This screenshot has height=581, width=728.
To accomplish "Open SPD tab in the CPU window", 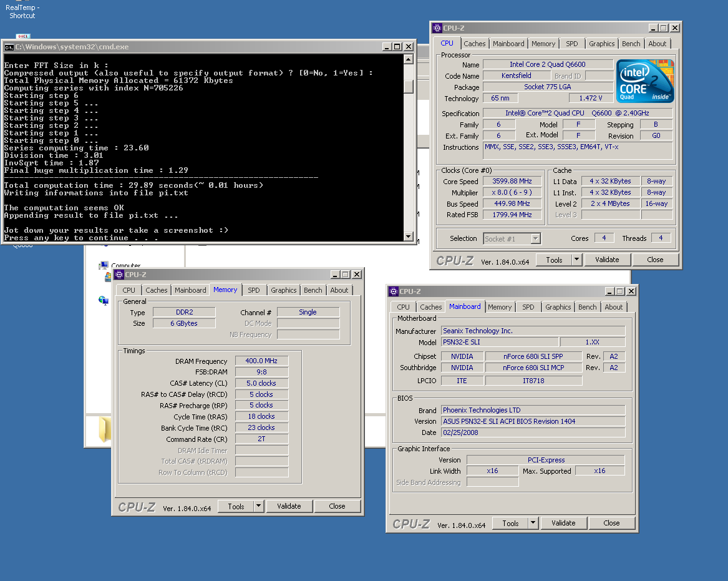I will 572,44.
